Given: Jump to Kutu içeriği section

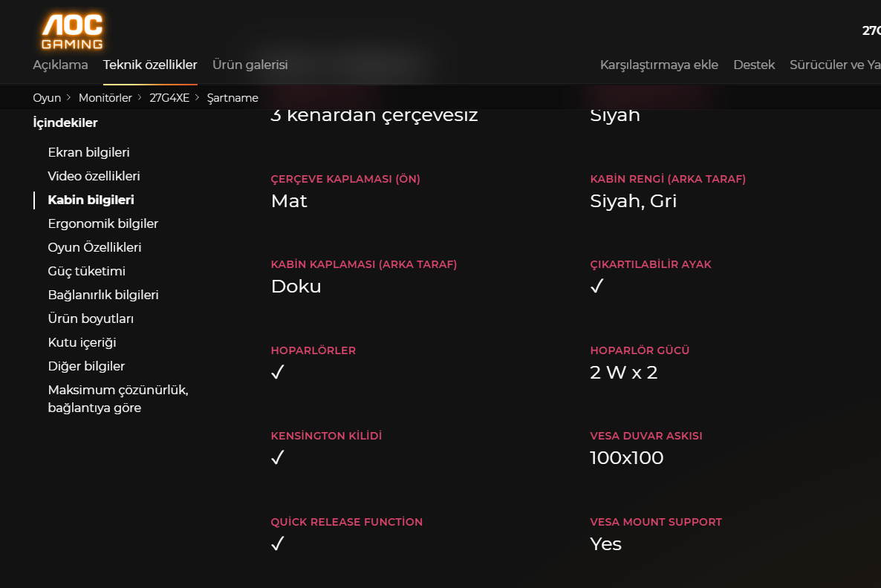Looking at the screenshot, I should tap(82, 342).
